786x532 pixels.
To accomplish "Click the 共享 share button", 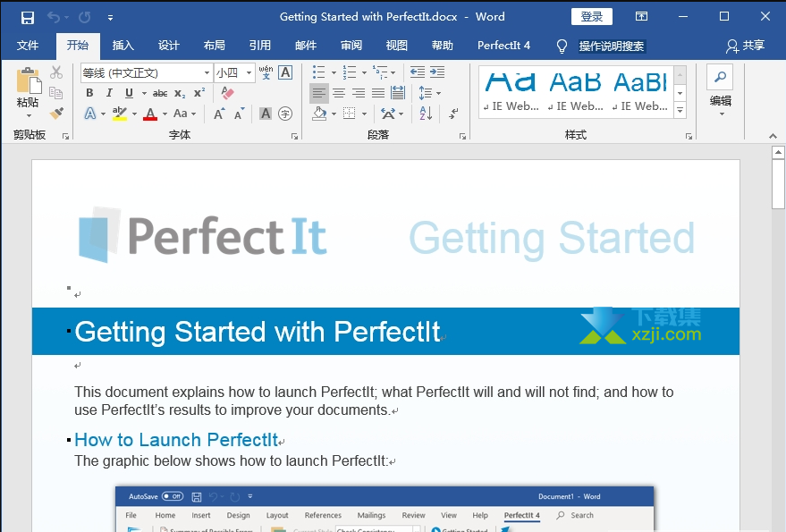I will pyautogui.click(x=746, y=46).
